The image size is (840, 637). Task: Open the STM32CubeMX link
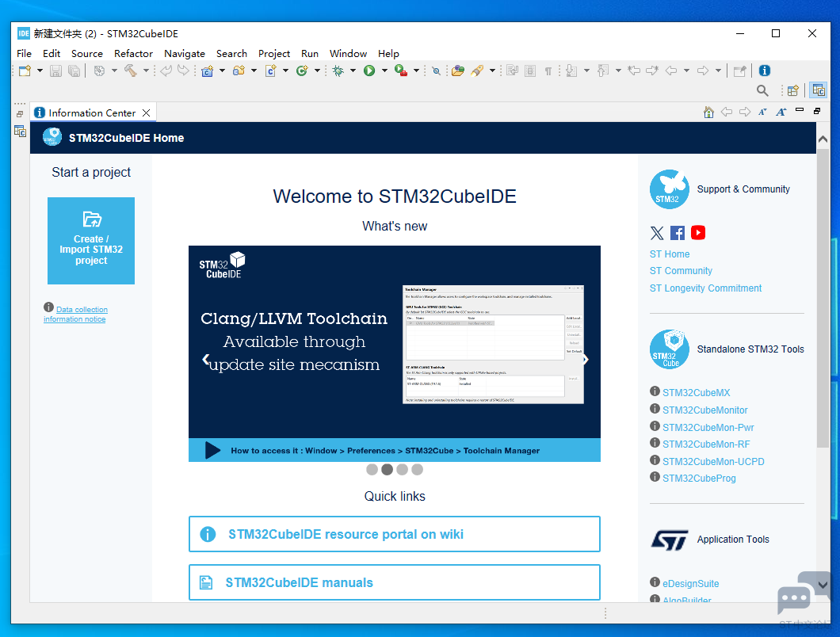696,392
